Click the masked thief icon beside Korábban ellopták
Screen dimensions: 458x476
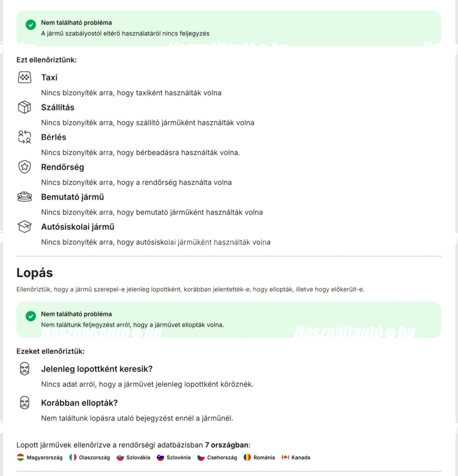24,403
